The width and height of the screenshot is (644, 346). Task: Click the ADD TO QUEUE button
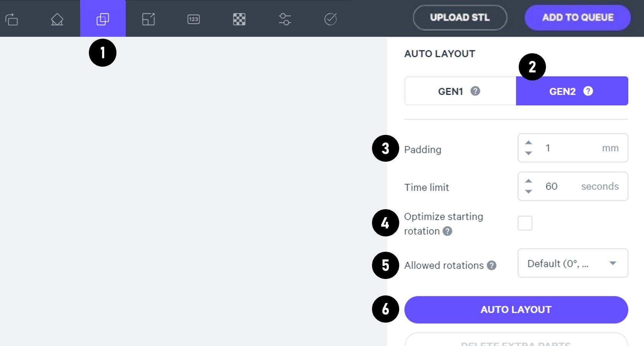click(577, 18)
